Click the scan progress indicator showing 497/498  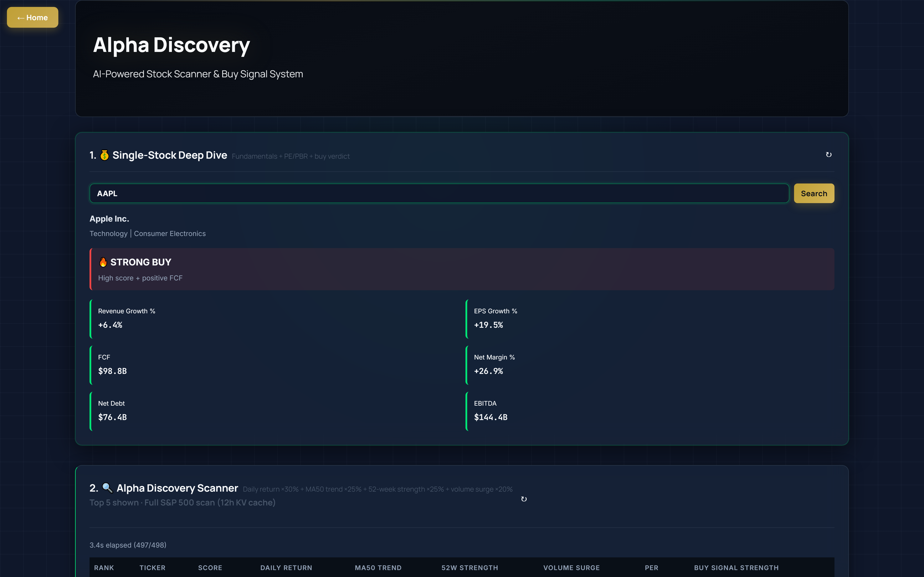[x=127, y=545]
